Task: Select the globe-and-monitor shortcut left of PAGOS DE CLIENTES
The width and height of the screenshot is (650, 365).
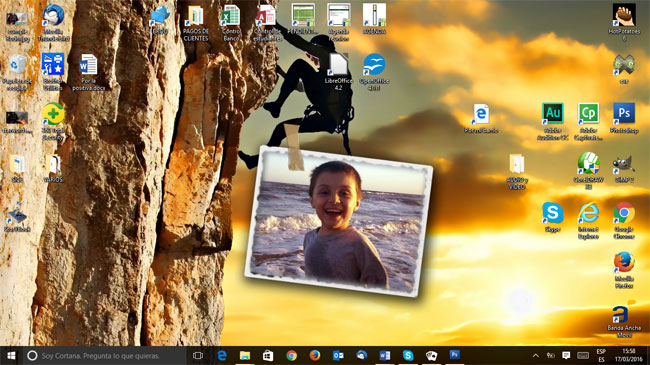Action: (x=160, y=19)
